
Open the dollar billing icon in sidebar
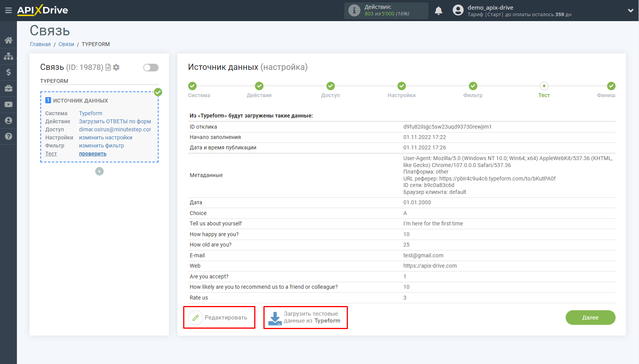pyautogui.click(x=8, y=72)
